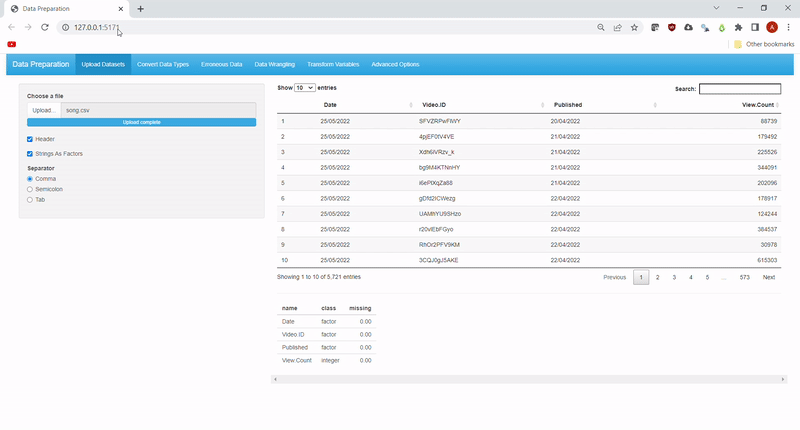Click the table Search input field
Screen dimensions: 800x430
[x=740, y=89]
